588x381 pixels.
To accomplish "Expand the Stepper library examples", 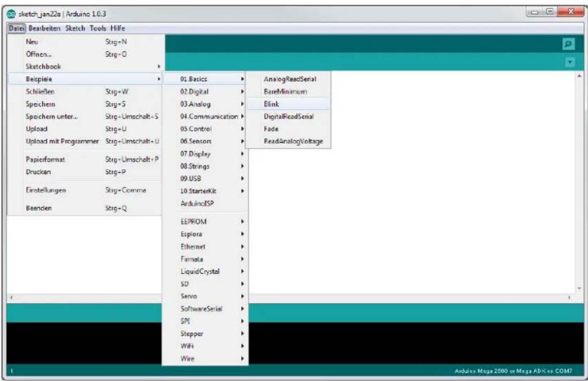I will (205, 333).
